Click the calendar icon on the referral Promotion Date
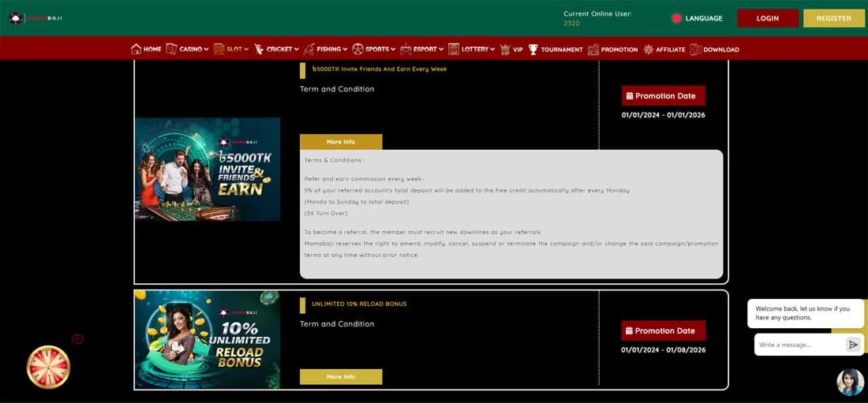The width and height of the screenshot is (868, 403). [630, 95]
